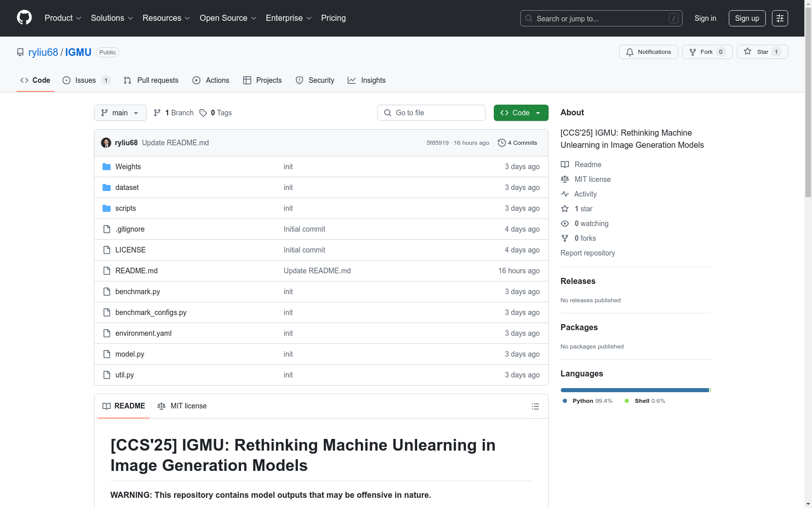
Task: Open the README.md file
Action: click(x=137, y=271)
